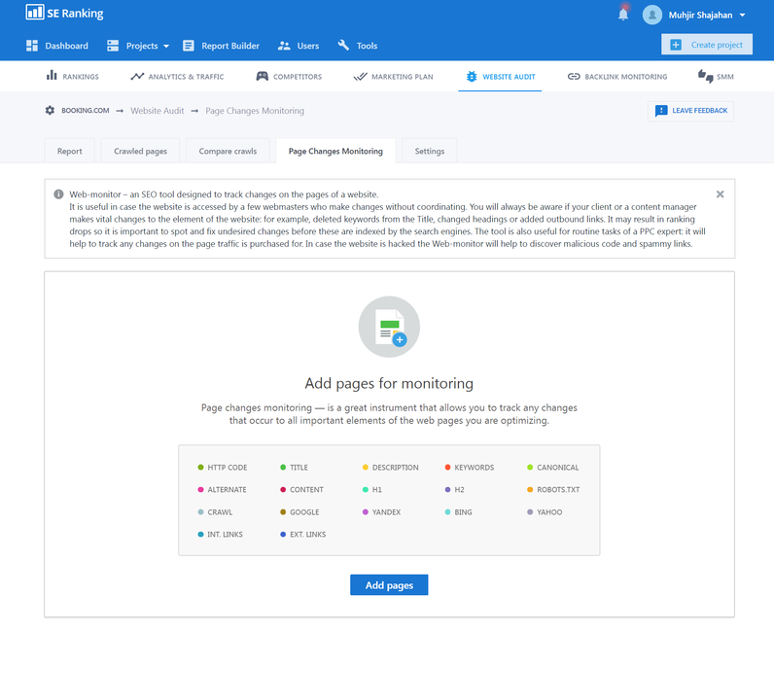This screenshot has width=774, height=700.
Task: Click Leave Feedback button
Action: pyautogui.click(x=690, y=111)
